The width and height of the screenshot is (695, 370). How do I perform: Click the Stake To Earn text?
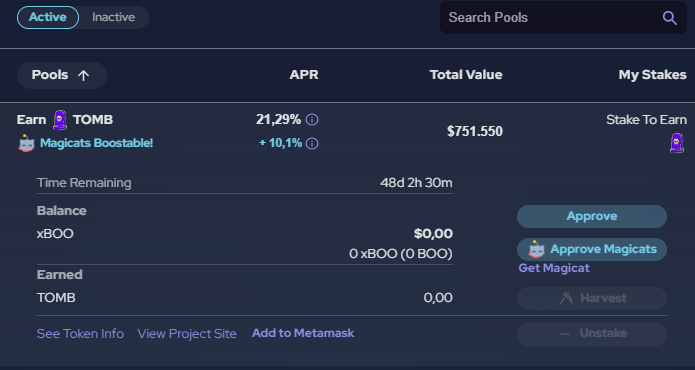646,120
